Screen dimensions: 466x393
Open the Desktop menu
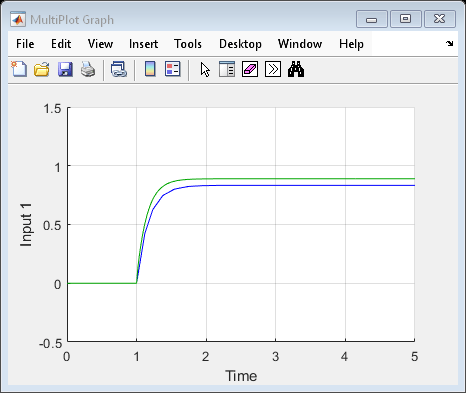point(240,44)
